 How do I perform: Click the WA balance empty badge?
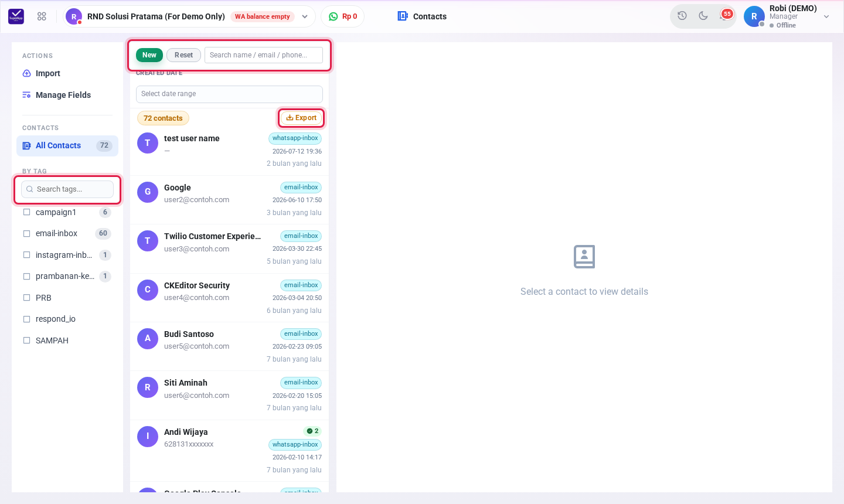point(263,16)
